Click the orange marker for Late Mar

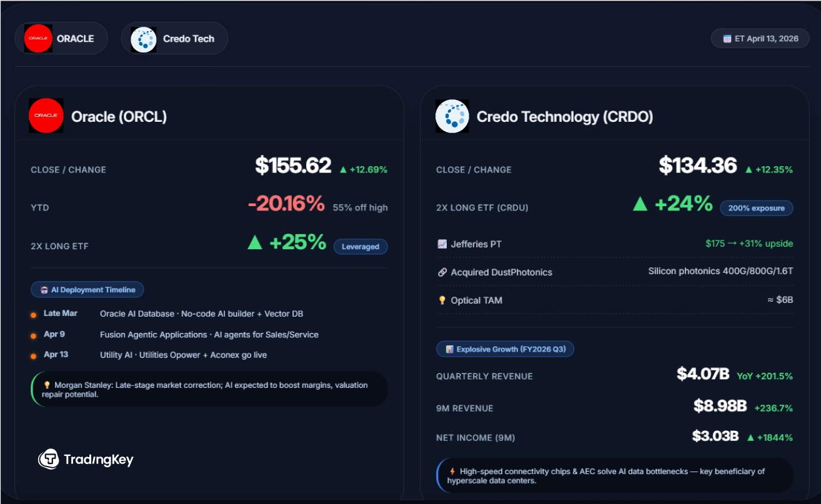pyautogui.click(x=33, y=314)
